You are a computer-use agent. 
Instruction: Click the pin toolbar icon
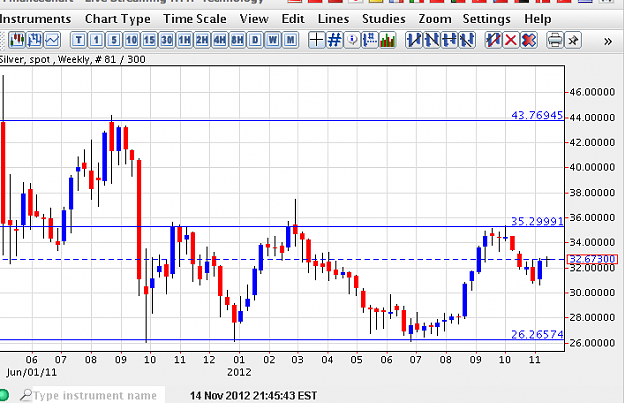(573, 40)
